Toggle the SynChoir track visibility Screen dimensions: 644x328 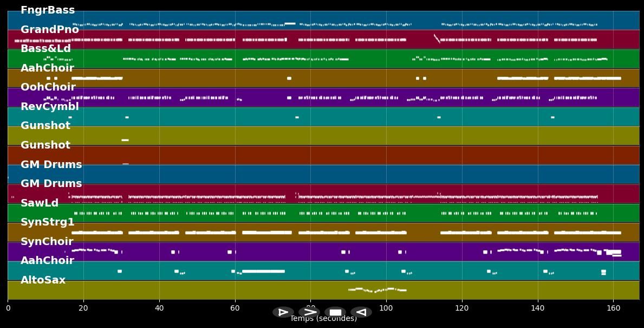pyautogui.click(x=47, y=241)
